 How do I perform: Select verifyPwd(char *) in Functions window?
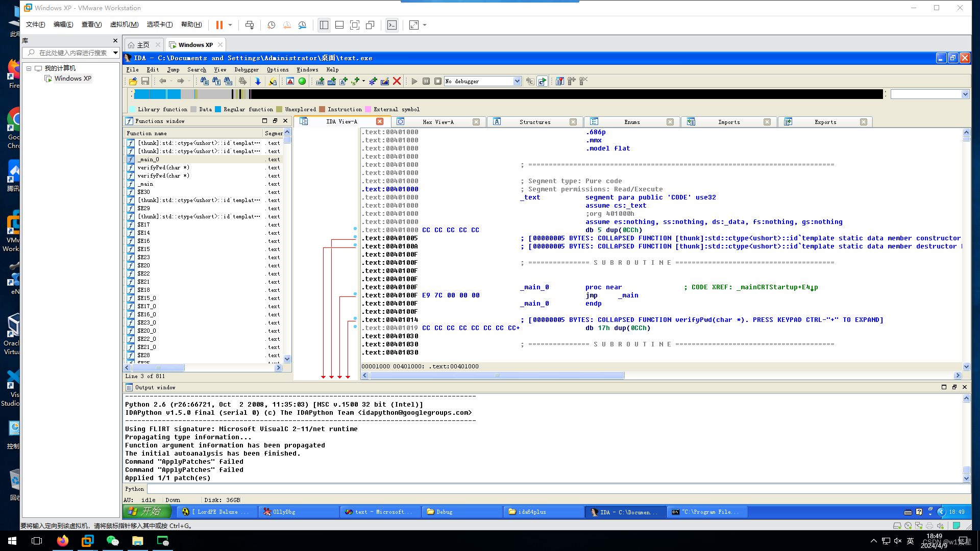(x=163, y=168)
